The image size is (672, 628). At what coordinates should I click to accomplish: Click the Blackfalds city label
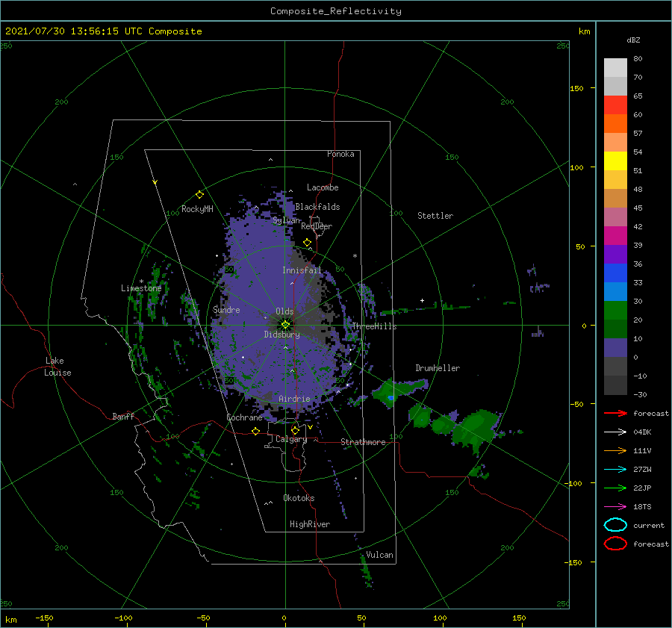coord(317,207)
